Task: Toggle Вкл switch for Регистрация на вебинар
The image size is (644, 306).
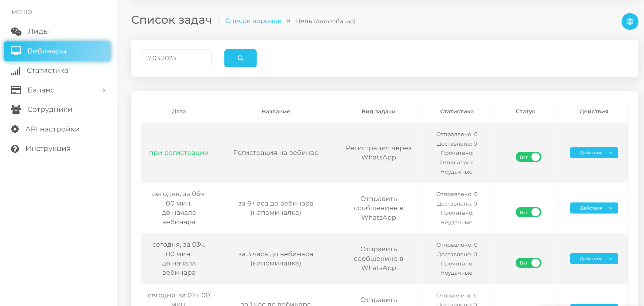Action: 528,157
